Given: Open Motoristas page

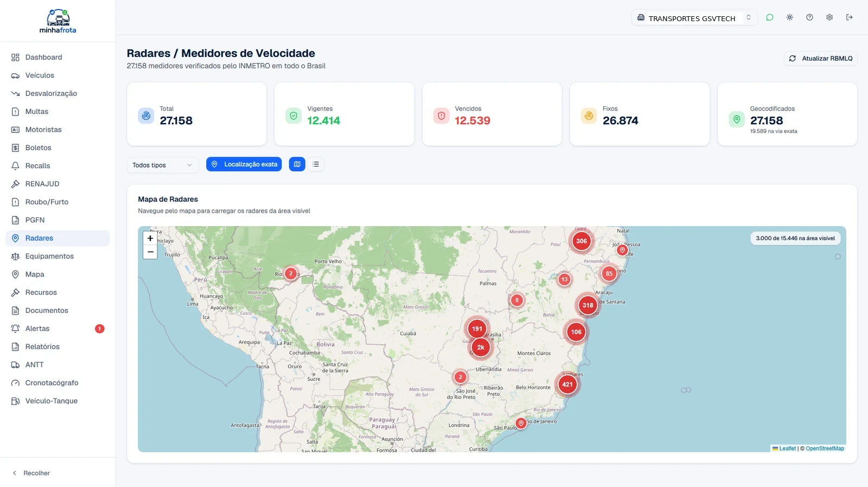Looking at the screenshot, I should pos(58,130).
